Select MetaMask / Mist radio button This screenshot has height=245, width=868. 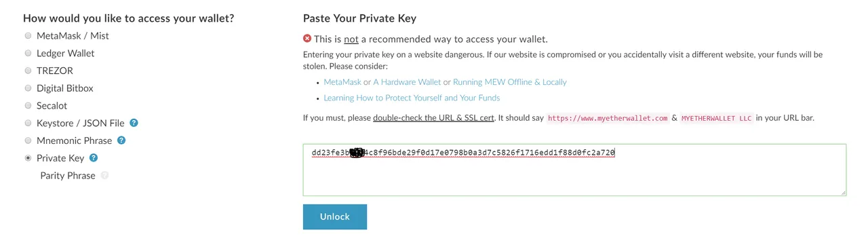point(28,35)
